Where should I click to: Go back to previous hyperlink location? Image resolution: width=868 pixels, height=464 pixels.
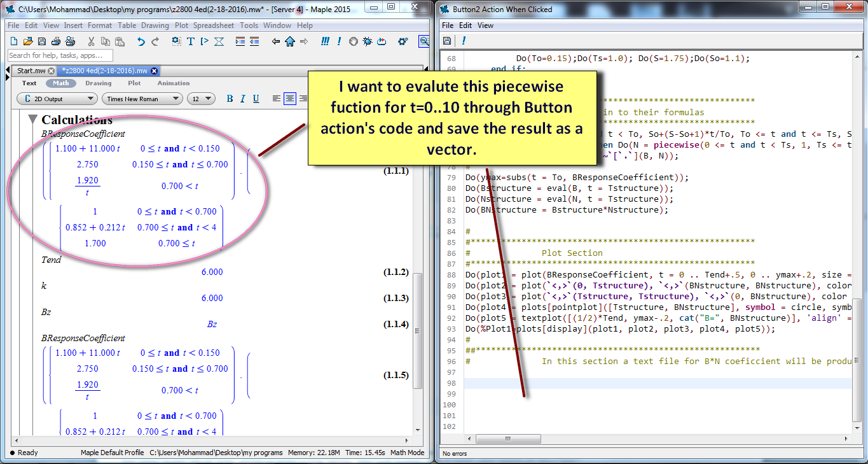point(276,41)
